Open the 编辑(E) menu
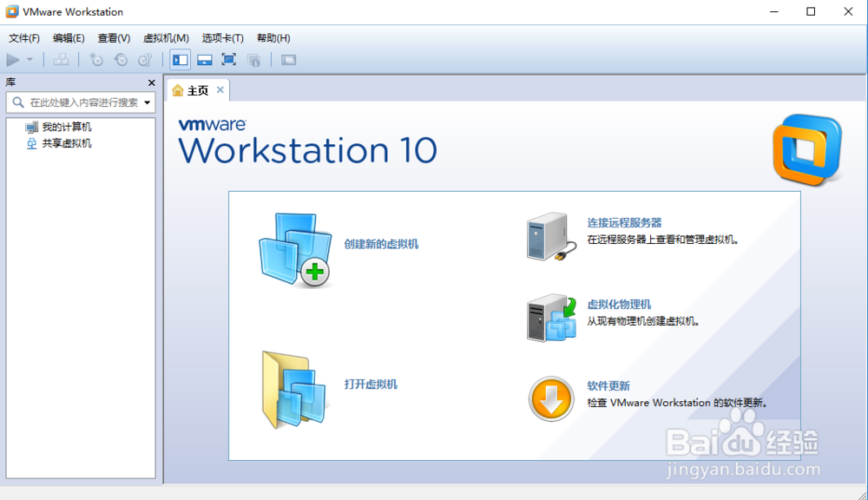The width and height of the screenshot is (868, 500). (69, 37)
